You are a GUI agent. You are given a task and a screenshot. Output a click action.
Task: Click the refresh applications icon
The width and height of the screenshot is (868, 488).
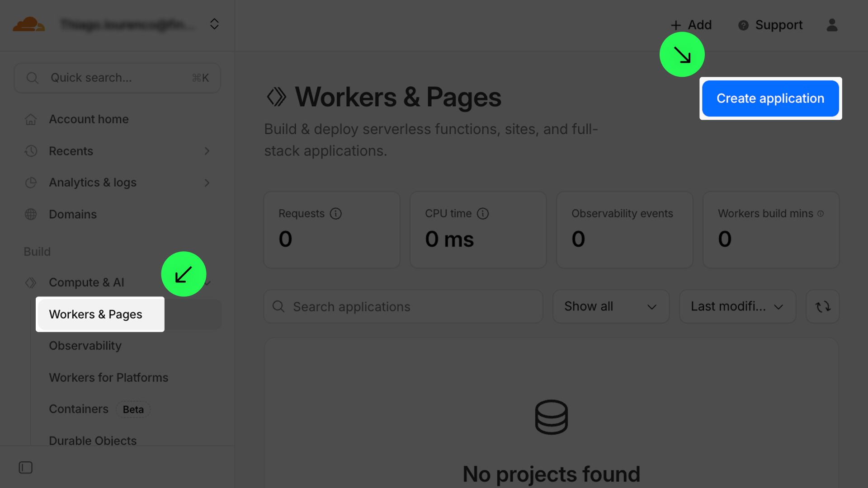pyautogui.click(x=822, y=307)
